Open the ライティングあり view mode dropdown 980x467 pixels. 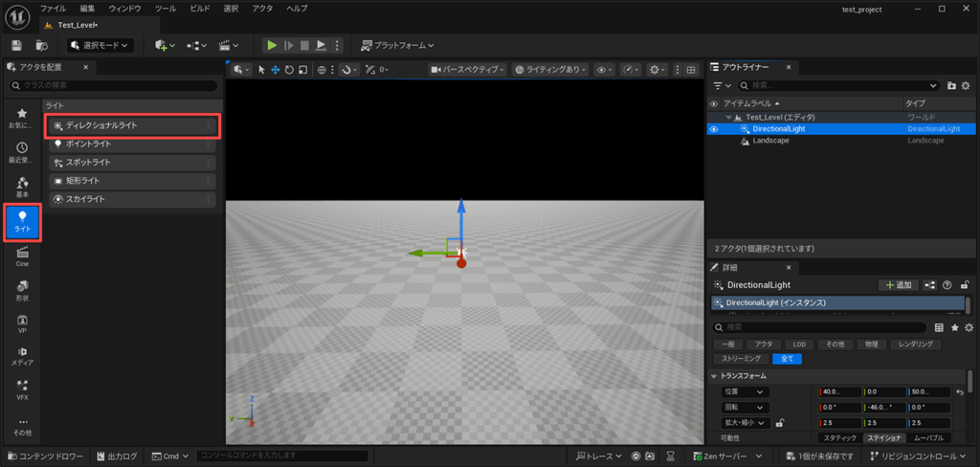tap(550, 70)
